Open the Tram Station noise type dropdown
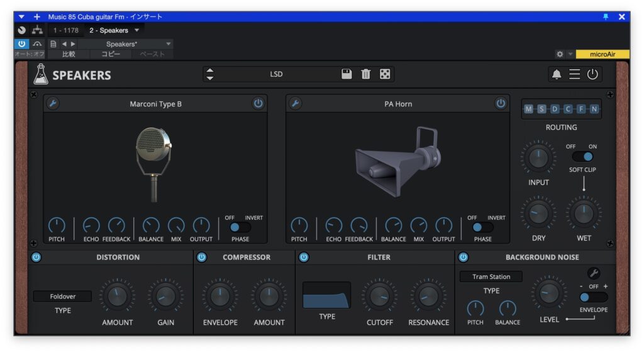The height and width of the screenshot is (352, 644). pyautogui.click(x=491, y=276)
